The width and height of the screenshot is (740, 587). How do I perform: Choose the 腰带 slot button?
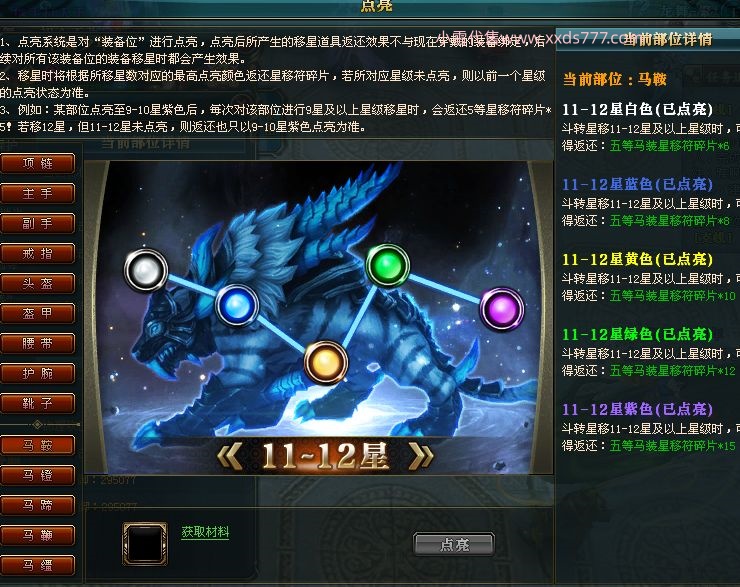tap(38, 343)
